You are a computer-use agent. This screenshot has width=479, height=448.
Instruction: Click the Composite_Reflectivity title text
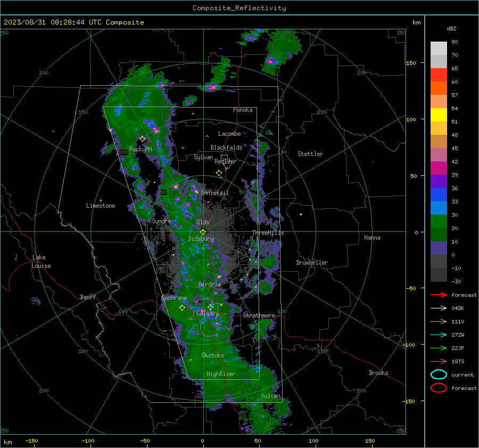click(239, 8)
